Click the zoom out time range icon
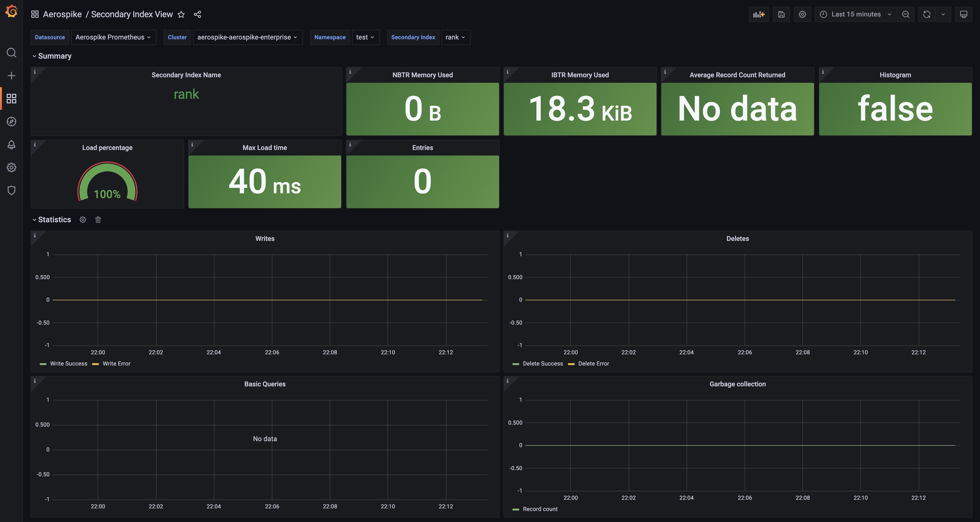This screenshot has height=522, width=980. click(906, 14)
